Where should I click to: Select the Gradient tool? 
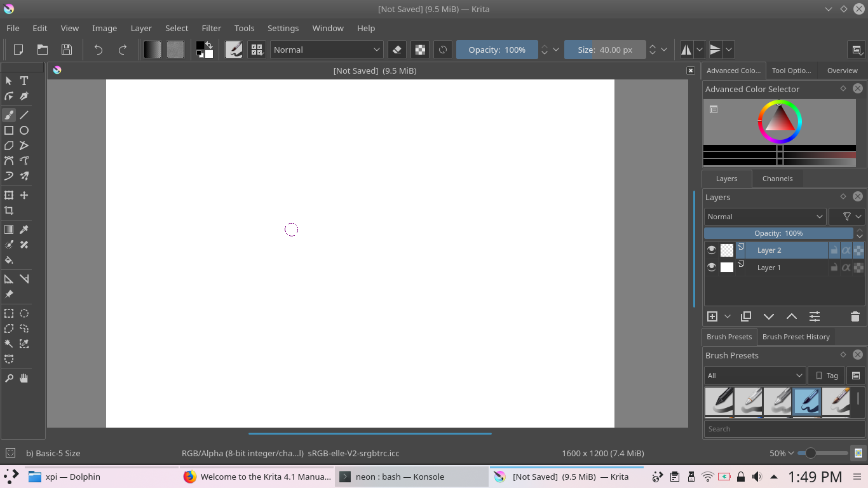[x=9, y=229]
